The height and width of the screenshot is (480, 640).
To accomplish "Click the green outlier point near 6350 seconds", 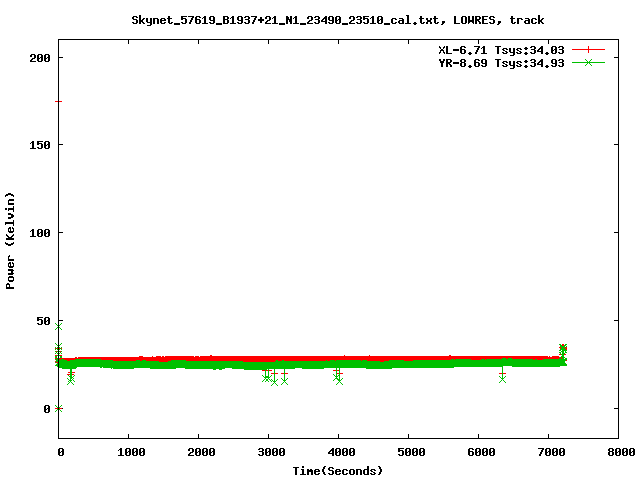I will pos(502,378).
